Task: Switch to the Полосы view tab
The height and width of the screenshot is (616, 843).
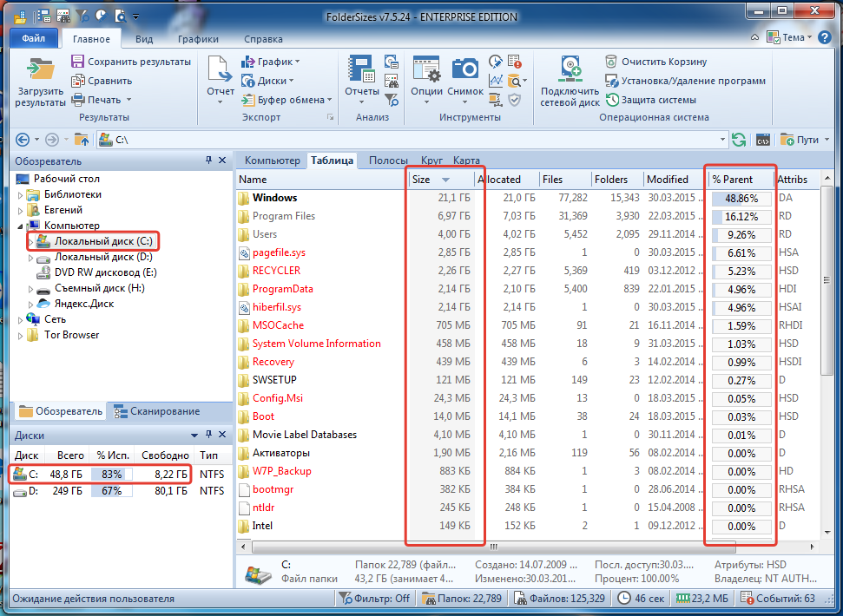Action: point(388,160)
